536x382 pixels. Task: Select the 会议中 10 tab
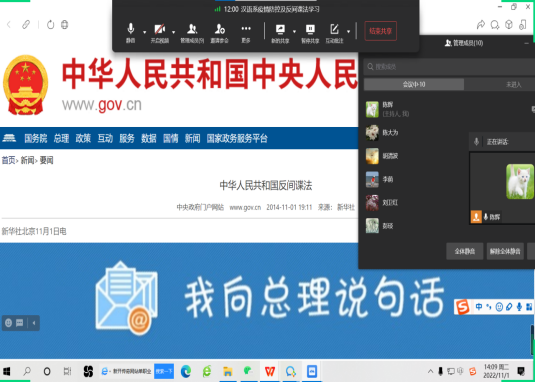coord(414,84)
